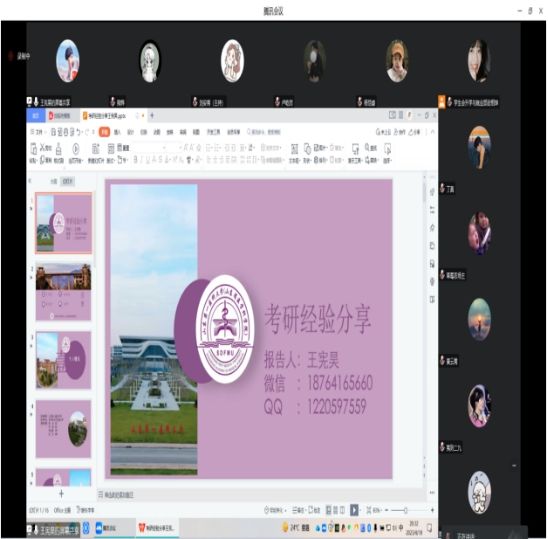Click the recording indicator at the meeting's left edge

pyautogui.click(x=20, y=56)
